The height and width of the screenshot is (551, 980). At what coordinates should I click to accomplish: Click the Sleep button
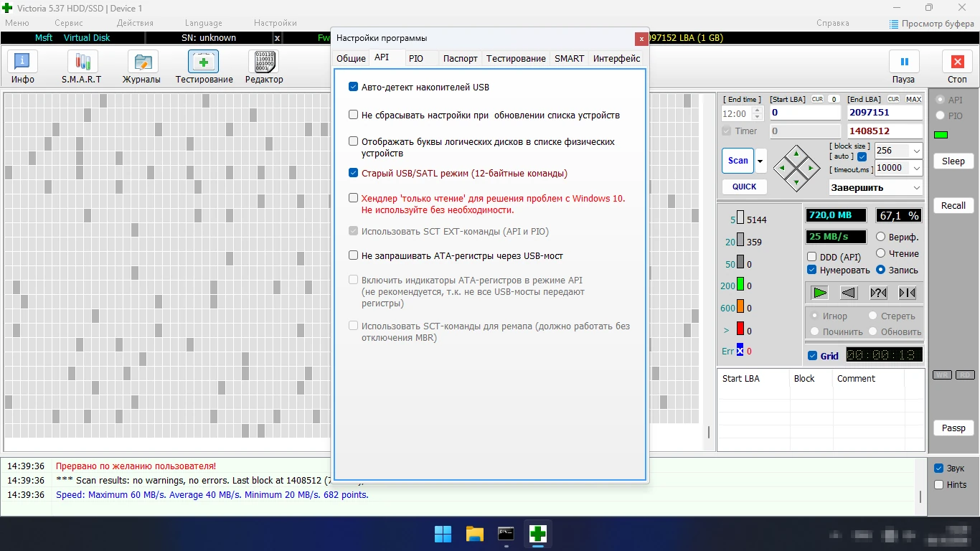[x=953, y=161]
